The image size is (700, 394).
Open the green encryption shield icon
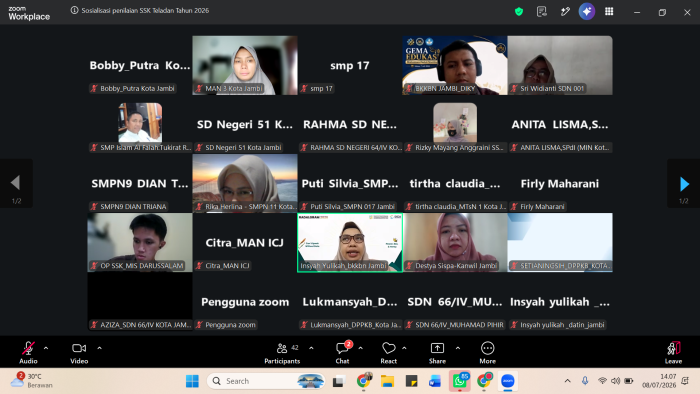tap(519, 12)
